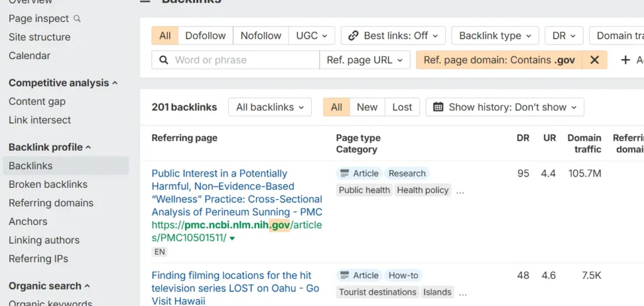
Task: Click the Word or phrase search field
Action: pos(235,60)
